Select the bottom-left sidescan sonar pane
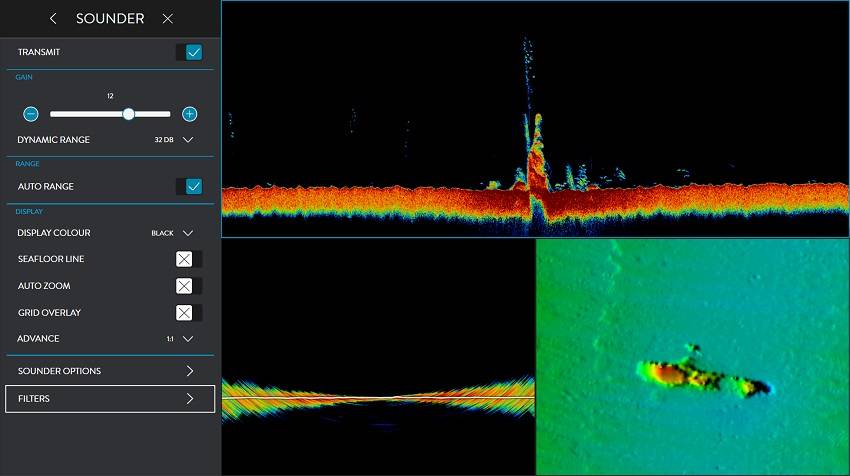This screenshot has height=476, width=850. [x=378, y=356]
